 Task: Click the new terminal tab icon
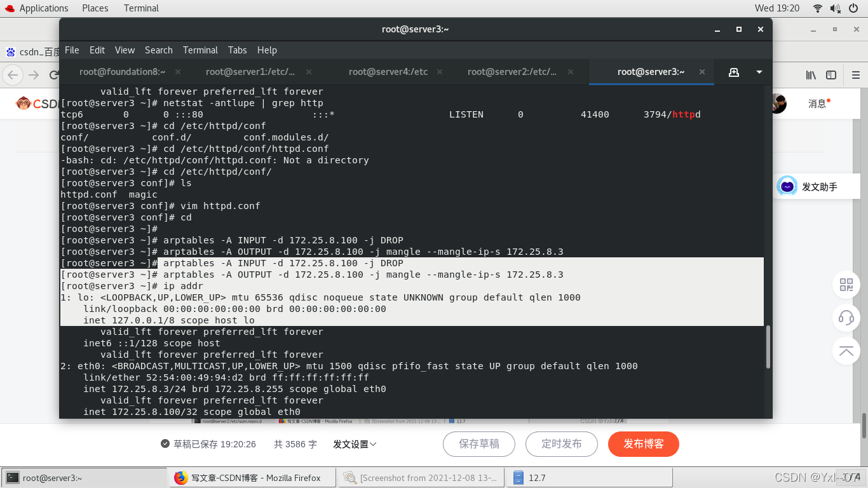[734, 72]
